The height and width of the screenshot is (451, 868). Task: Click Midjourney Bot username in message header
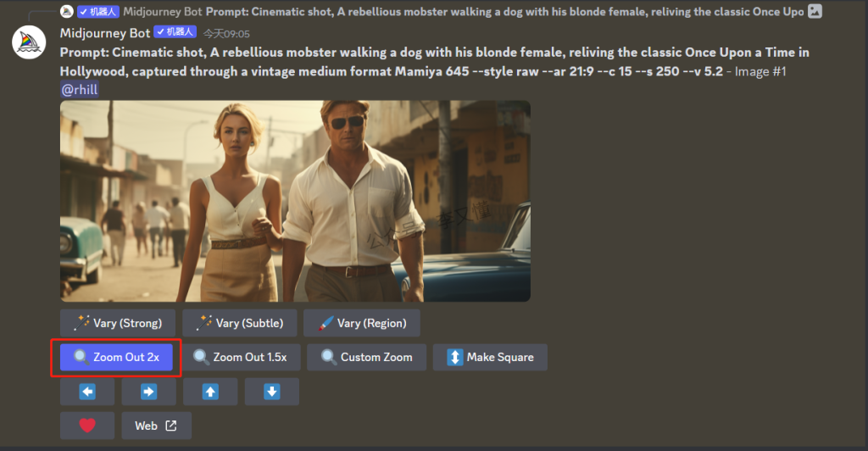coord(104,33)
